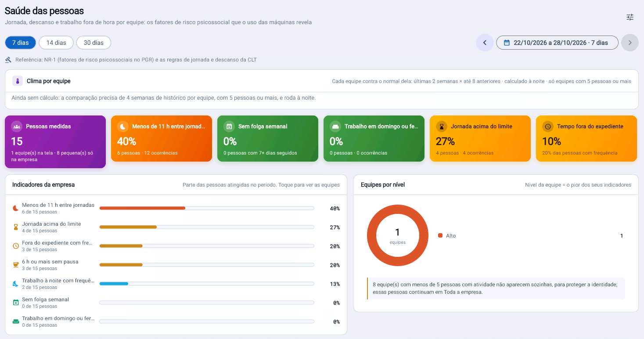Viewport: 644px width, 339px height.
Task: Click the Trabalho à noite blue progress bar
Action: 207,284
